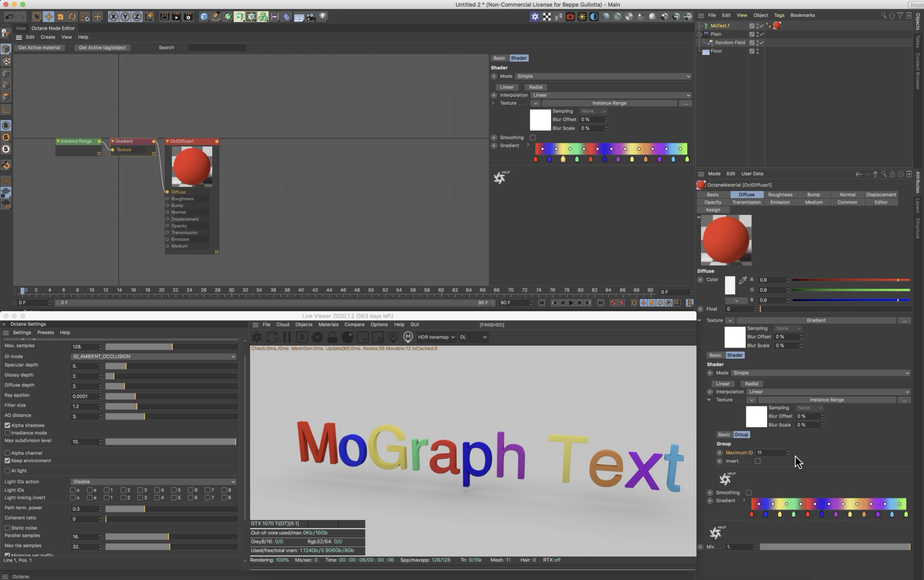
Task: Open the Materials menu in Live Viewer
Action: click(x=328, y=324)
